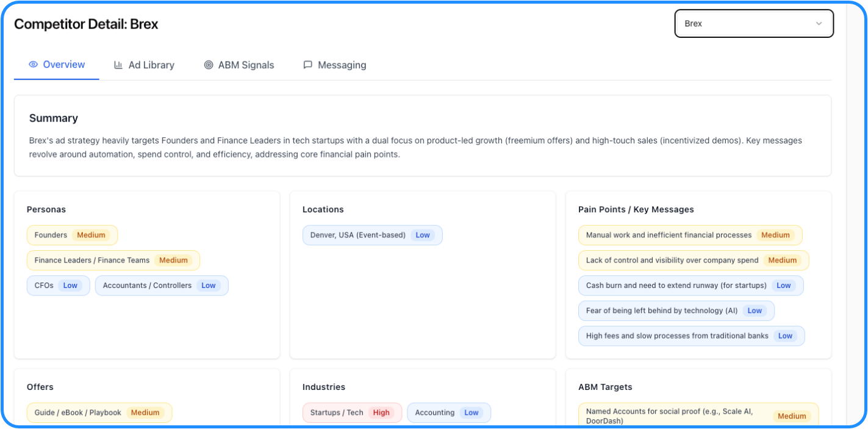The height and width of the screenshot is (429, 868).
Task: Select the CFOs persona chip
Action: coord(58,286)
